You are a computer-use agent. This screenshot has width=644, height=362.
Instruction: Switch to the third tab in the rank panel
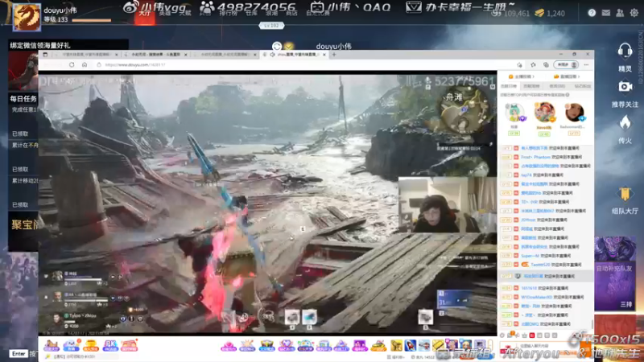[x=557, y=86]
